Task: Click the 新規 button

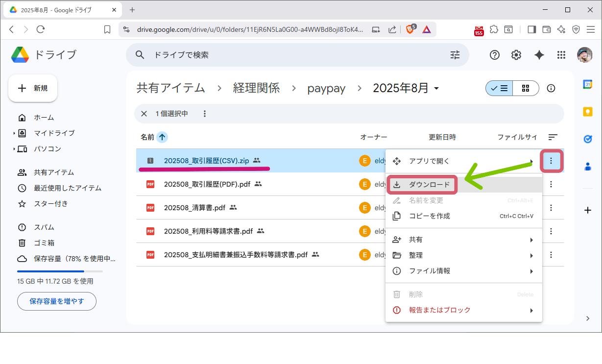Action: tap(32, 88)
